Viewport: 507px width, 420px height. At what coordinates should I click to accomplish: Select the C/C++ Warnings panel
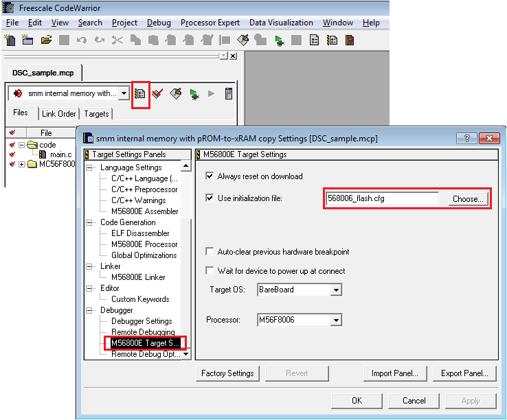click(x=138, y=200)
